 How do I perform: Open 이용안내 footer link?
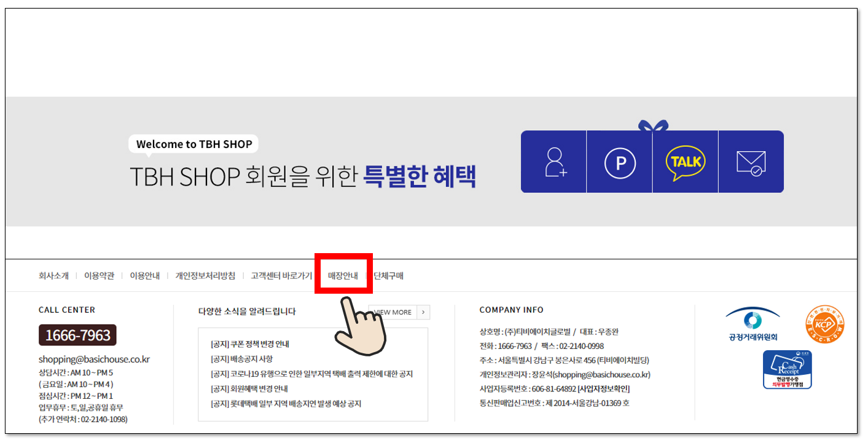[144, 276]
